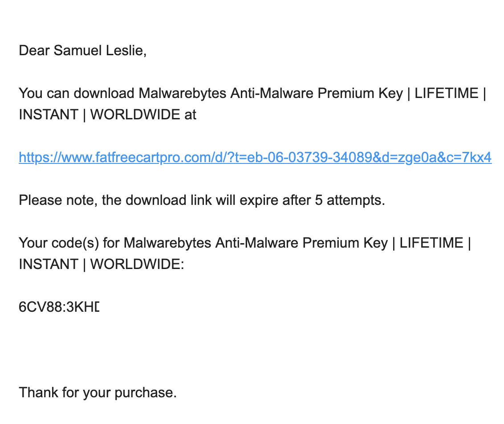The image size is (504, 424).
Task: Click the "Thank for your purchase" line
Action: 98,393
